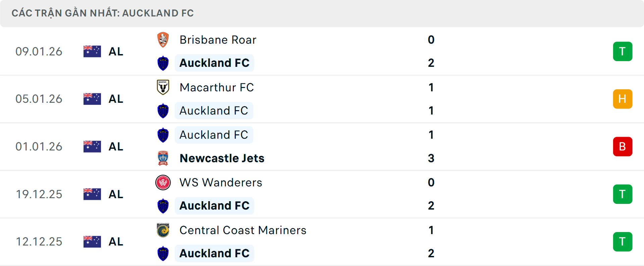Click Auckland FC crest in 09.01.26 match
This screenshot has height=266, width=644.
[163, 63]
